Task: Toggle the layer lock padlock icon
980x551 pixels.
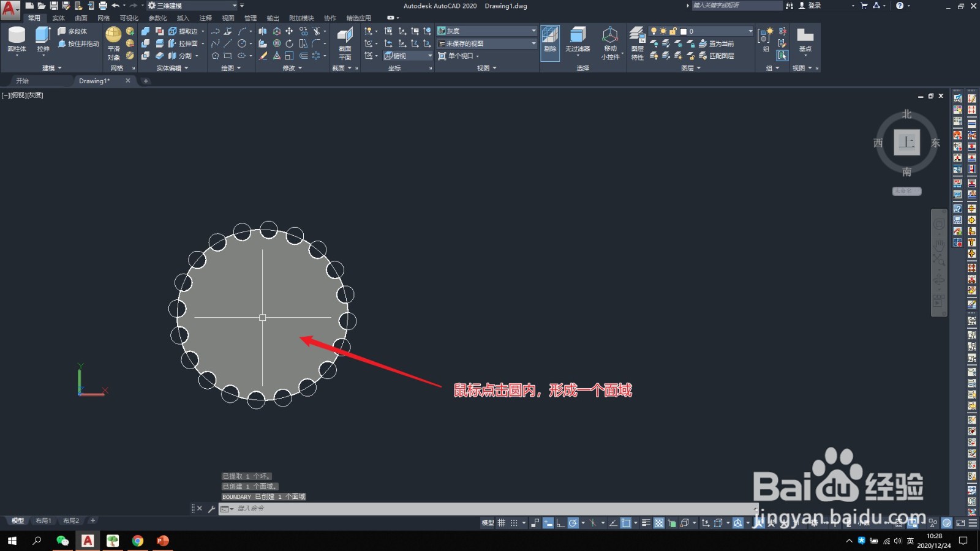Action: point(673,31)
